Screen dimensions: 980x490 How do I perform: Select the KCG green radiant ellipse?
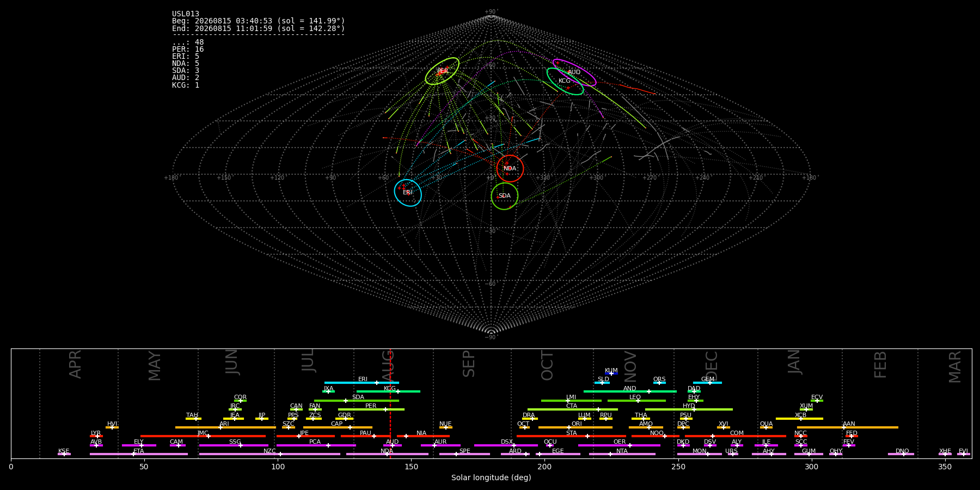pyautogui.click(x=565, y=81)
